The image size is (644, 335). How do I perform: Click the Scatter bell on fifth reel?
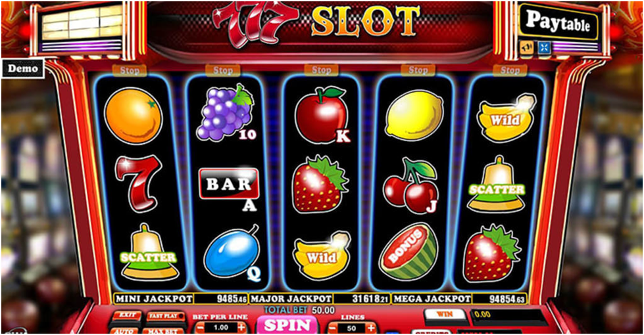pos(497,184)
